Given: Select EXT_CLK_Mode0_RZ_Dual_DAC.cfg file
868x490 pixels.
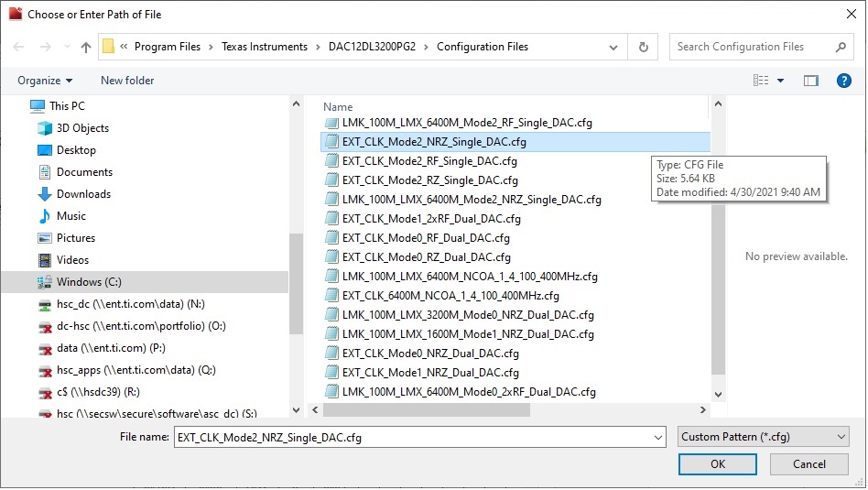Looking at the screenshot, I should tap(426, 257).
